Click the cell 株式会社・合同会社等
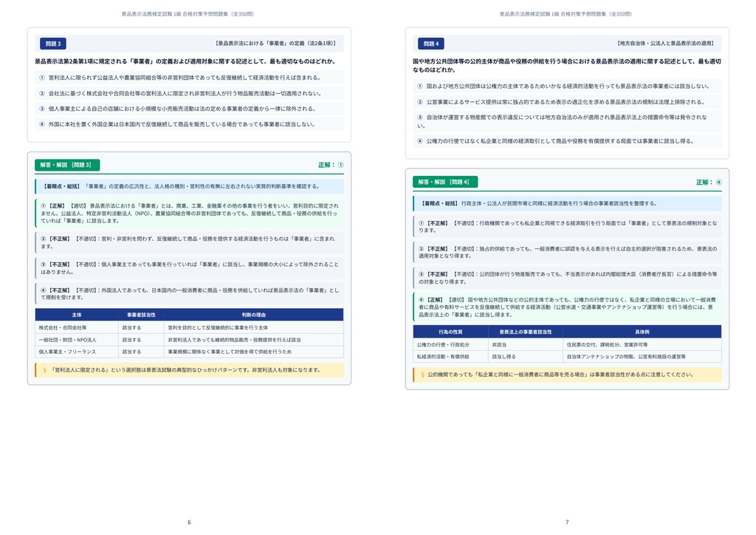The width and height of the screenshot is (756, 535). click(77, 327)
